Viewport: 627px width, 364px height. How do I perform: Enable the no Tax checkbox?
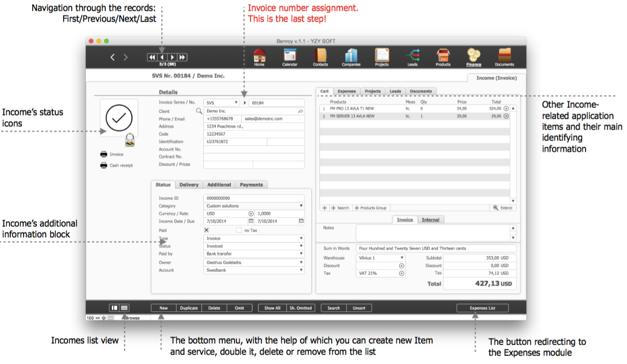point(239,230)
